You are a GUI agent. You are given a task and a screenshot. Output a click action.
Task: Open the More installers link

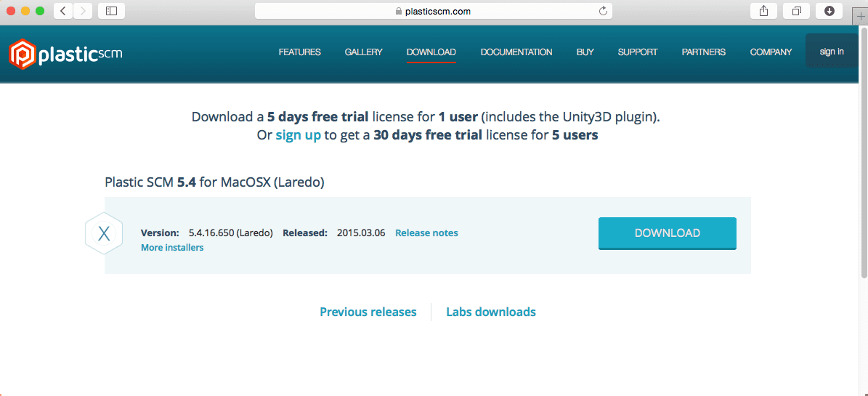(172, 248)
